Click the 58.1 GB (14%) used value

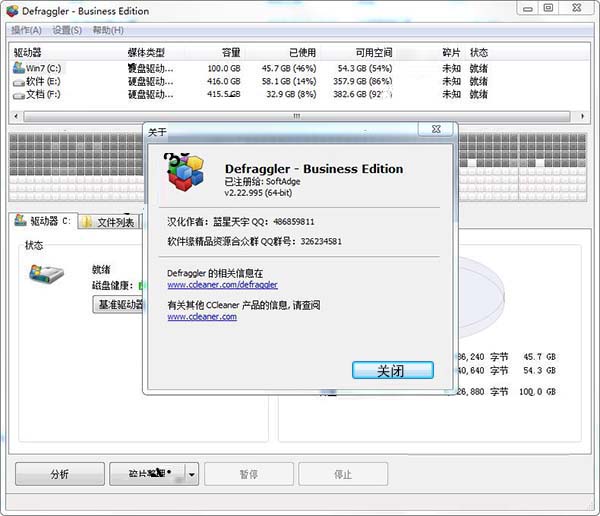click(289, 82)
